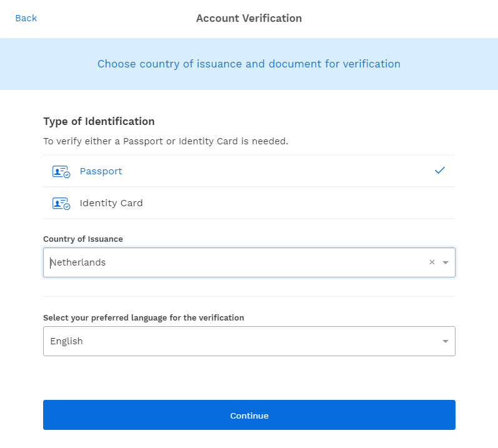
Task: Expand the preferred language dropdown arrow
Action: pyautogui.click(x=446, y=341)
